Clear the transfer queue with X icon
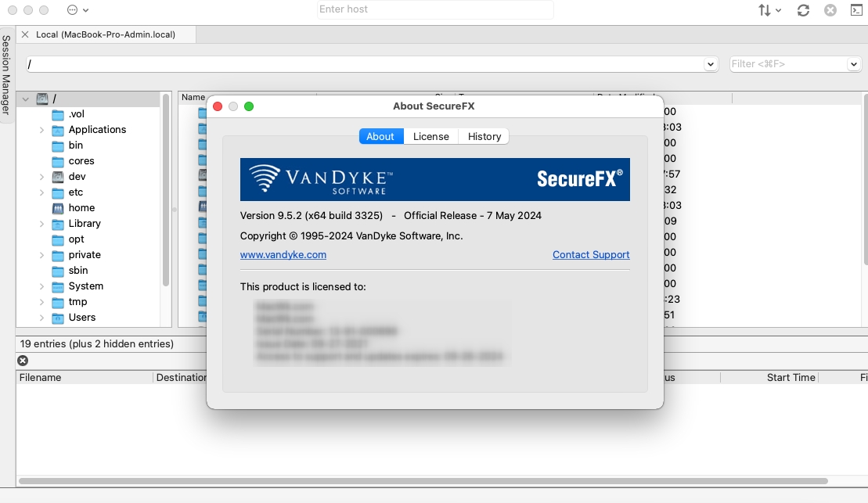The width and height of the screenshot is (868, 503). (x=23, y=361)
